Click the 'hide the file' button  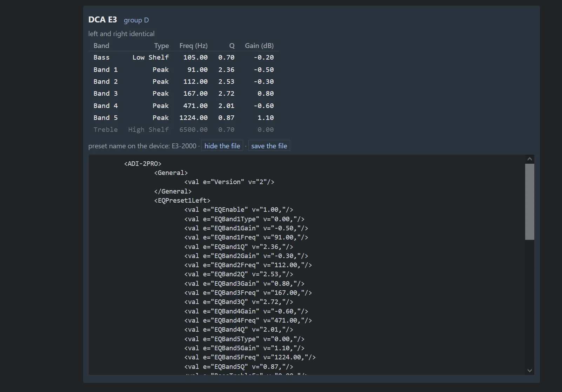[x=222, y=146]
